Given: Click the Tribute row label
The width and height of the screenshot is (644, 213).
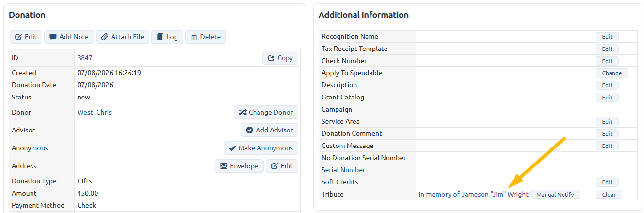Looking at the screenshot, I should (333, 194).
